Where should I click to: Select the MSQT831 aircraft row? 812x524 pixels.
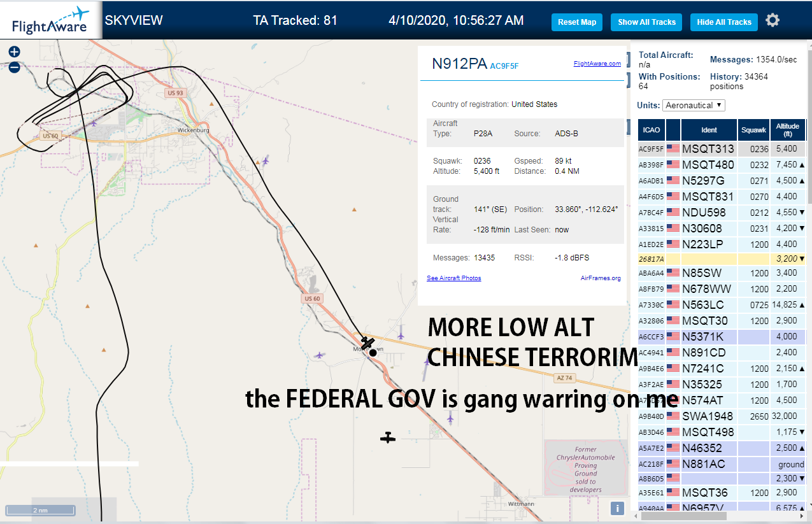[722, 197]
